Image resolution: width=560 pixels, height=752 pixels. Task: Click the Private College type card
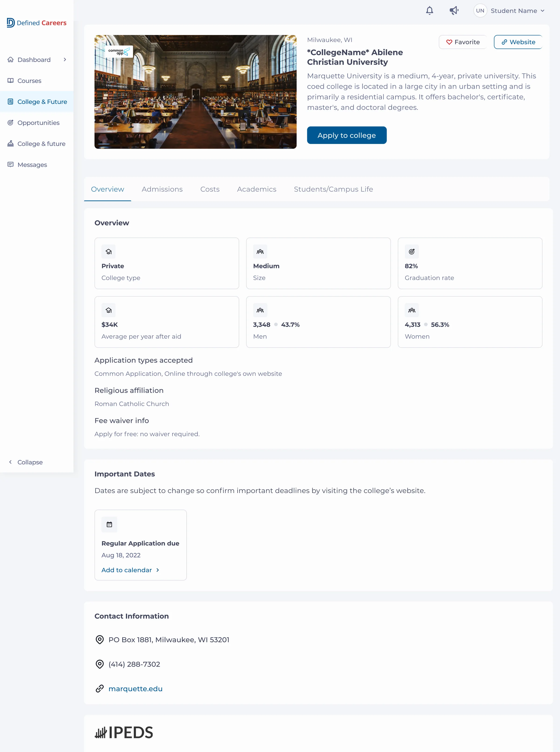click(167, 263)
